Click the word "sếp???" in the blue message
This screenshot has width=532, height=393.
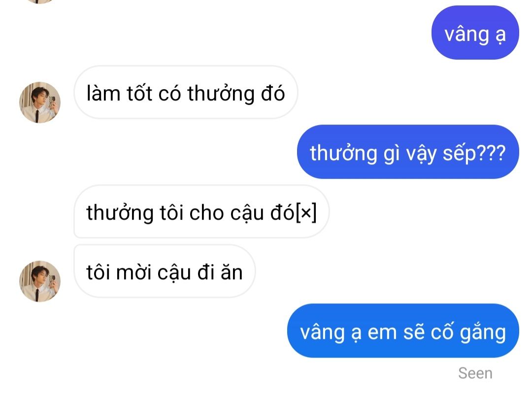pyautogui.click(x=474, y=153)
